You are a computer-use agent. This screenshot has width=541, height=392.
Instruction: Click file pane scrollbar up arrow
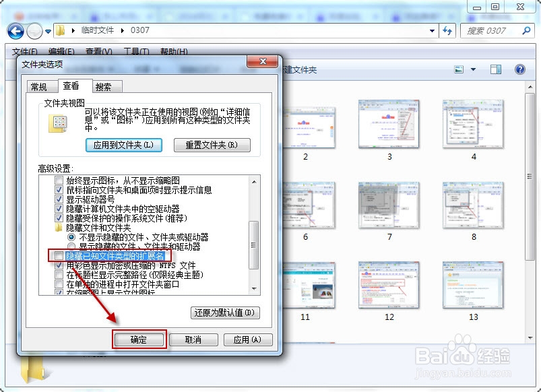point(530,87)
